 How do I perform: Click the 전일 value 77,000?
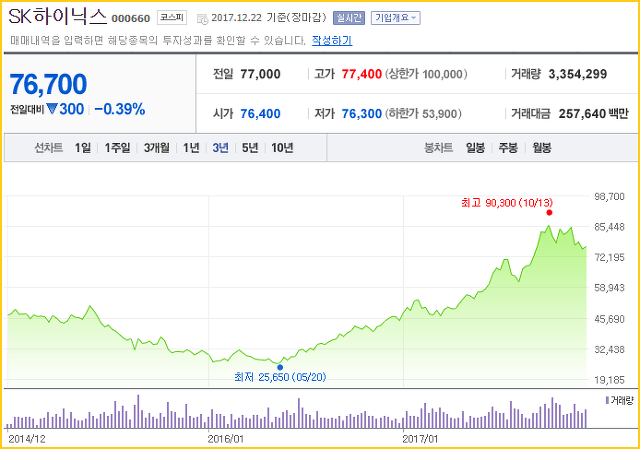point(260,74)
